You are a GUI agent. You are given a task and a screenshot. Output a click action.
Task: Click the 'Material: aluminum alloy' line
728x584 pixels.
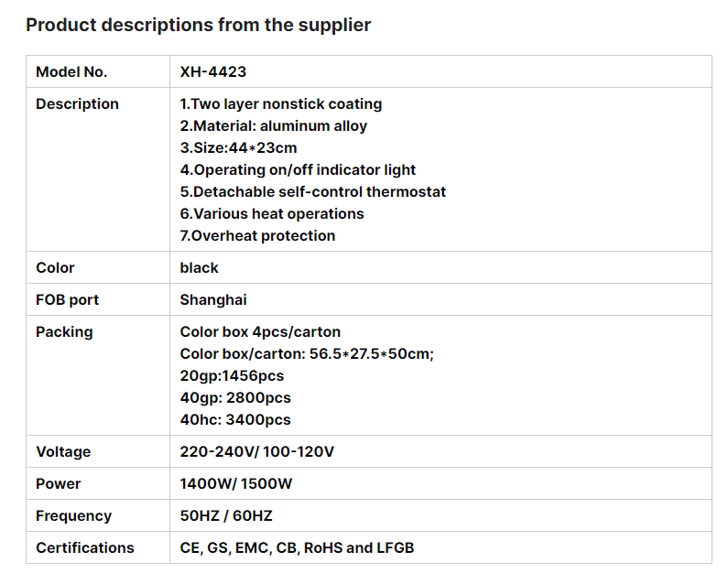point(274,125)
